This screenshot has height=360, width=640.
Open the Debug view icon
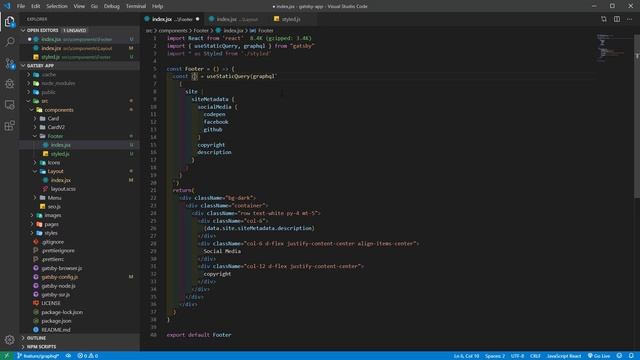9,84
